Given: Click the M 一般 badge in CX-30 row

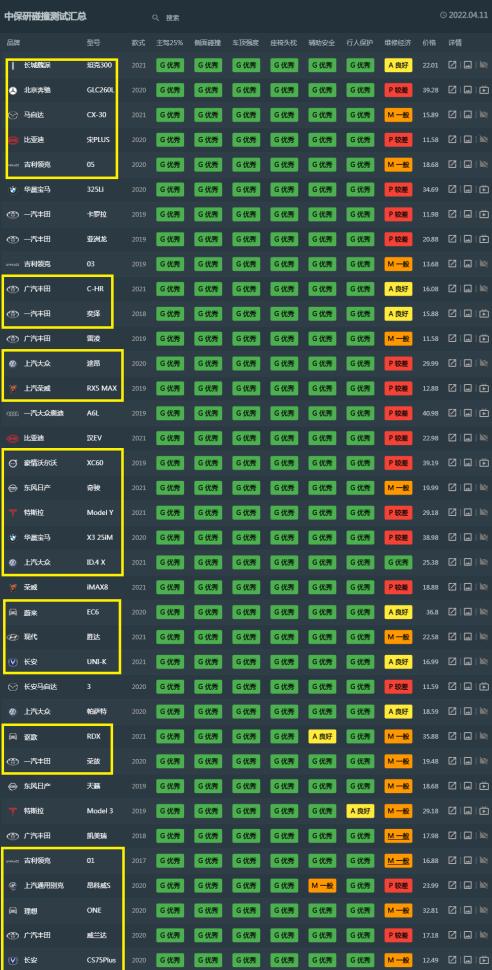Looking at the screenshot, I should pyautogui.click(x=399, y=114).
